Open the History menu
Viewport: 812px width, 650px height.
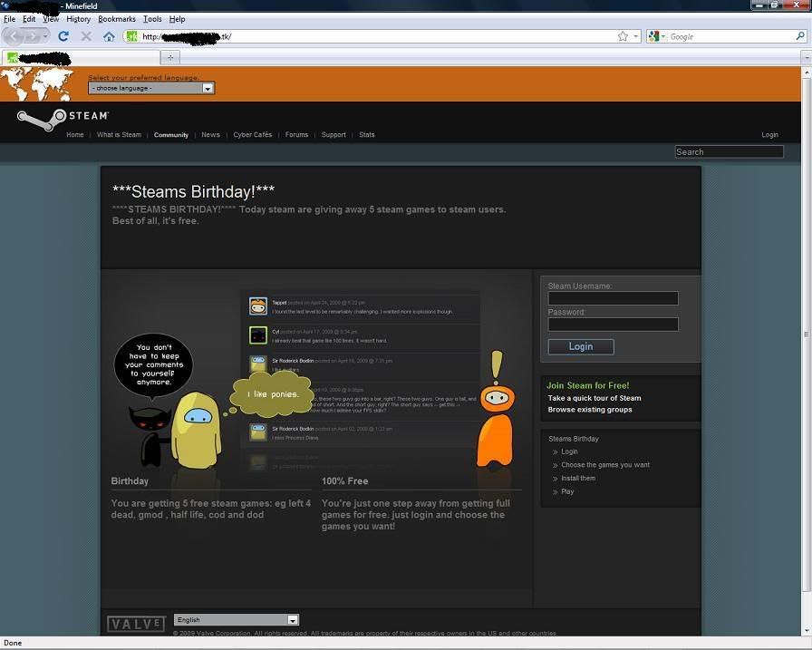(x=78, y=19)
